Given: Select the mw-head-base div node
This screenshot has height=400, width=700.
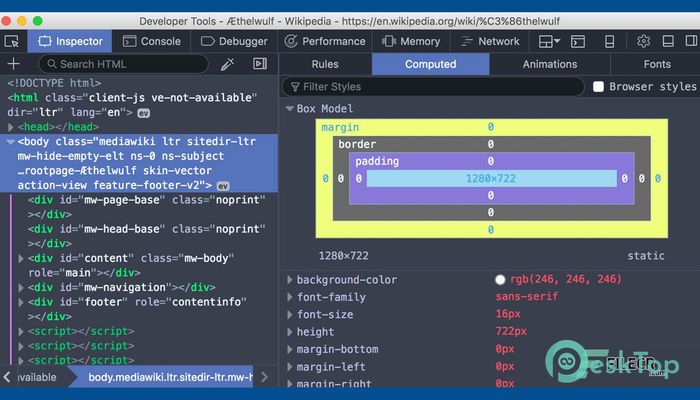Looking at the screenshot, I should point(147,236).
